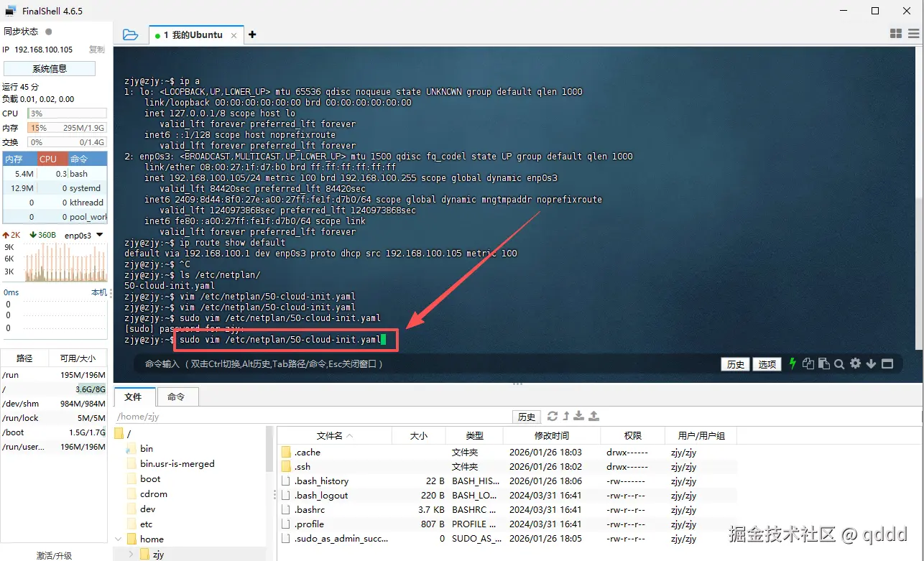
Task: Select bin.usr-is-merged in directory tree
Action: tap(177, 463)
